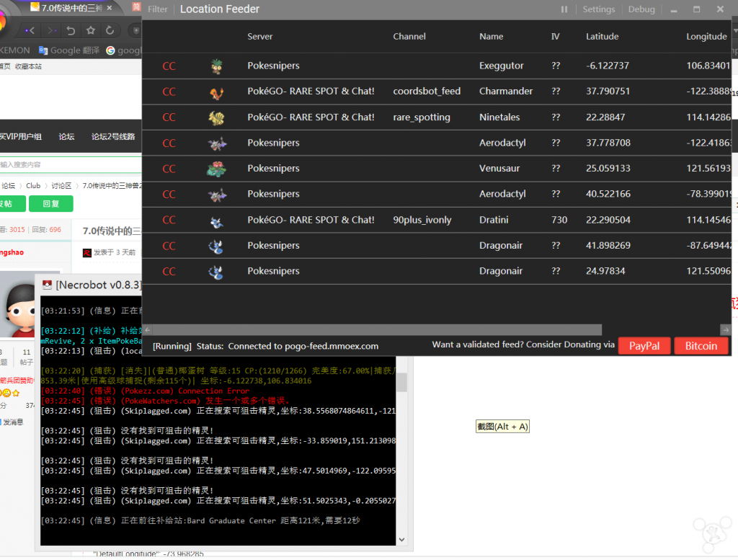Copy coordinates with CC in Exeggutor row
Image resolution: width=738 pixels, height=560 pixels.
(169, 66)
